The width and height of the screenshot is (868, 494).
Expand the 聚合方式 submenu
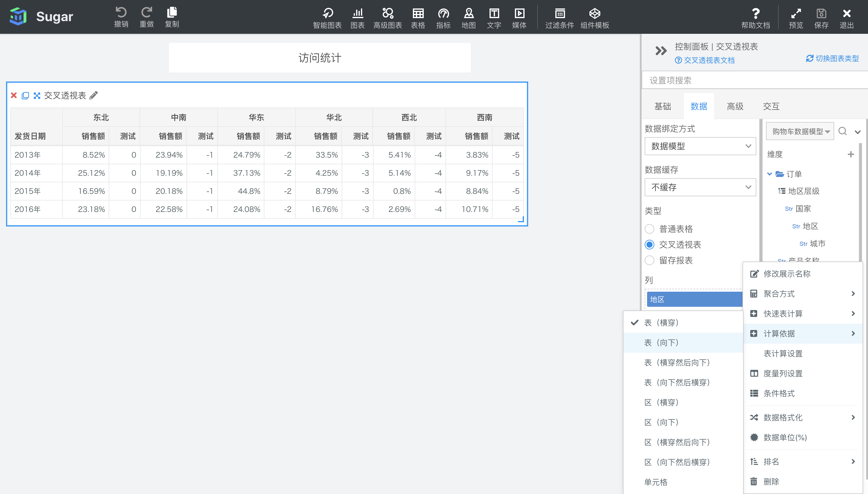point(803,294)
